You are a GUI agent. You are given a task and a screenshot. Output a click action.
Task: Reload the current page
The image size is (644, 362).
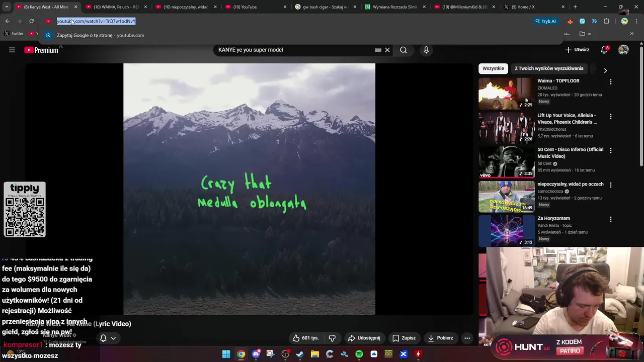[31, 21]
